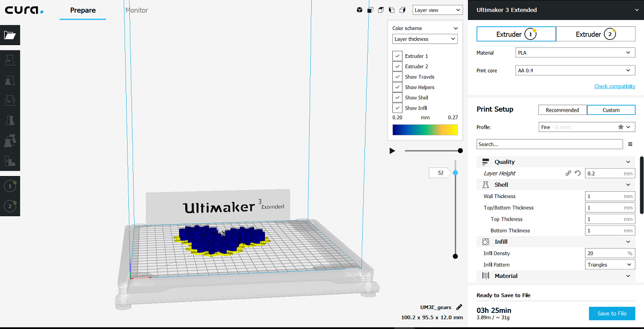The width and height of the screenshot is (644, 329).
Task: Select the Extruder 1 tab
Action: coord(516,34)
